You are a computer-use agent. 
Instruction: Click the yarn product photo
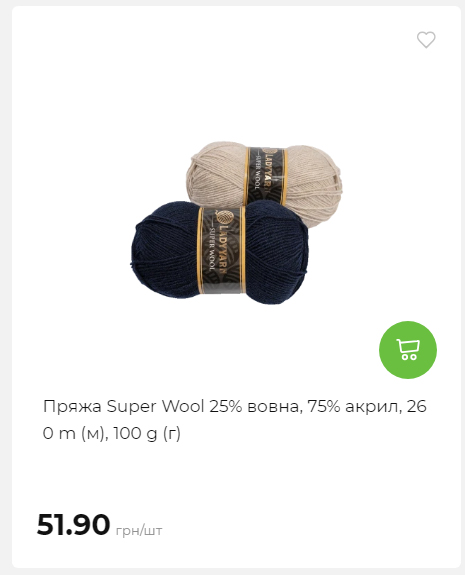click(237, 223)
